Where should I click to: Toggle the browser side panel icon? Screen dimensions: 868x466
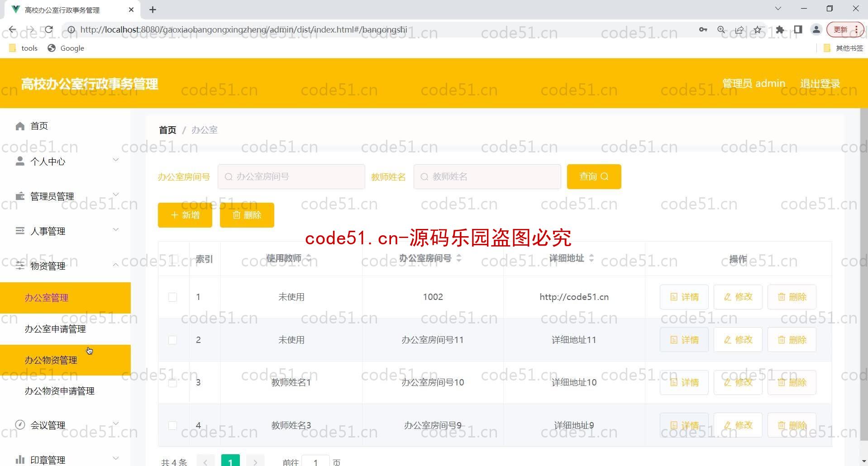pyautogui.click(x=798, y=30)
